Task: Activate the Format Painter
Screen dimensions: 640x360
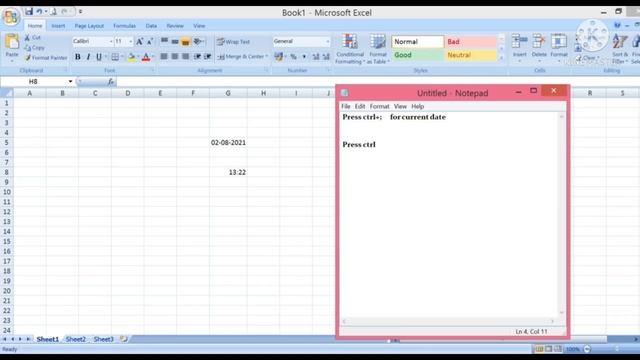Action: click(x=46, y=58)
